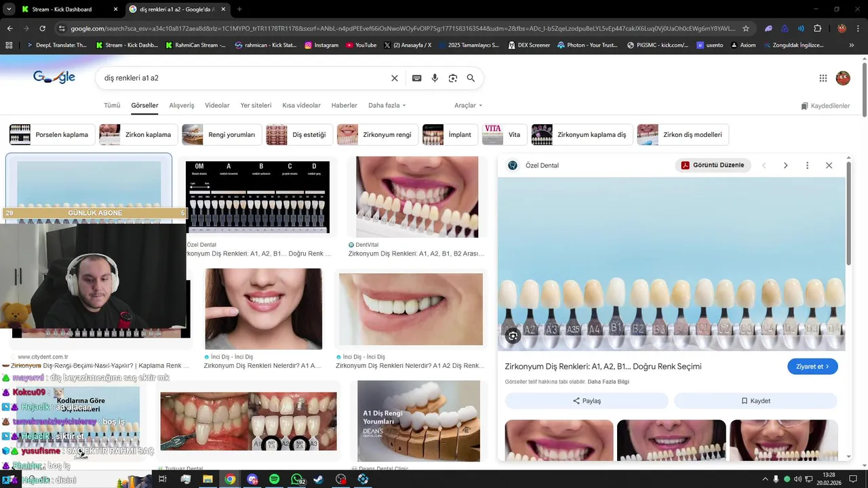This screenshot has height=488, width=868.
Task: Filter by Vita chip
Action: tap(503, 135)
